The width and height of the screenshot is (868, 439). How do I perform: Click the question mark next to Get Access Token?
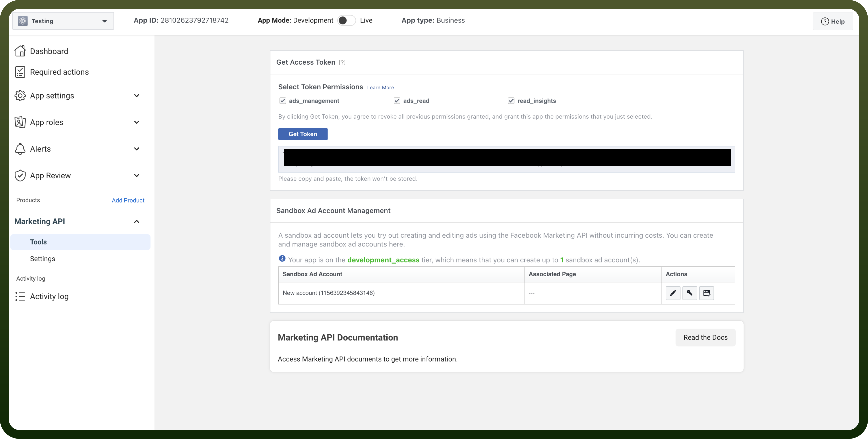342,62
